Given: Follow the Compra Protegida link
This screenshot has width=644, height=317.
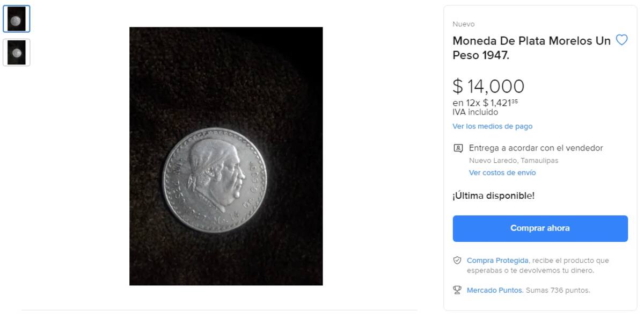Looking at the screenshot, I should [x=497, y=261].
